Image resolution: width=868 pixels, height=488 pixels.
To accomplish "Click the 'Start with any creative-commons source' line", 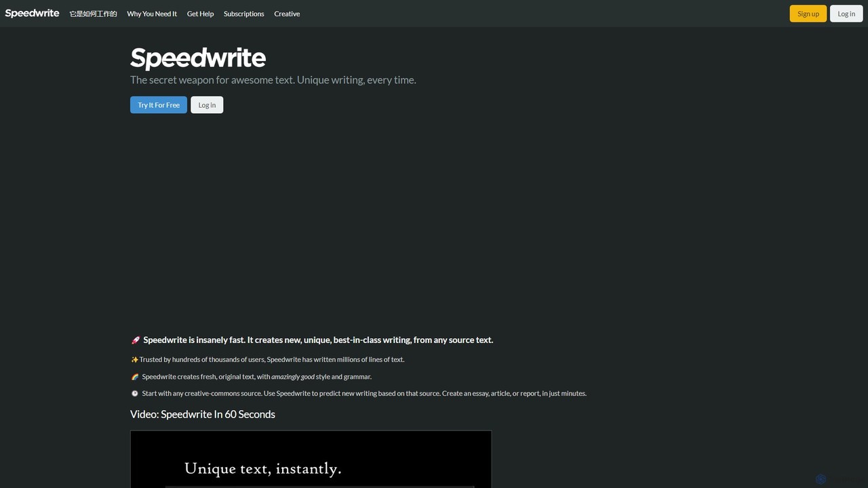I will coord(364,394).
